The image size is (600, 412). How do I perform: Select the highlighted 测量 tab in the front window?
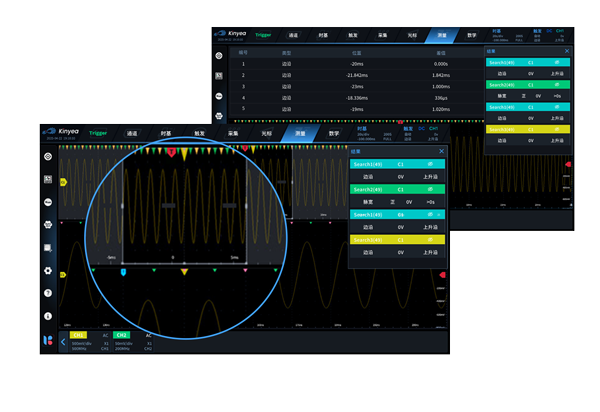300,134
